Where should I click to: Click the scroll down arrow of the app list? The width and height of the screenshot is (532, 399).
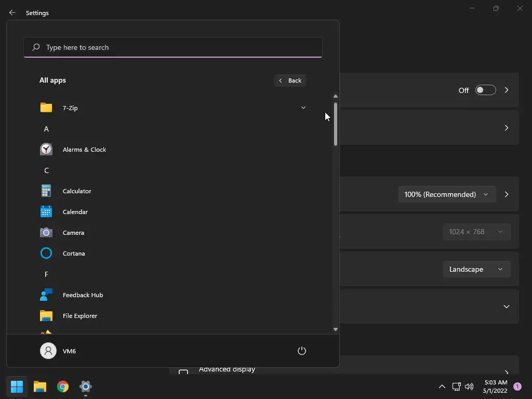click(335, 329)
